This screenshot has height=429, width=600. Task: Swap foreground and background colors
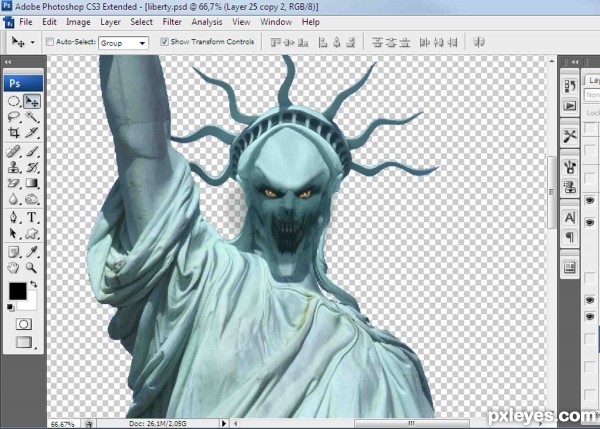(34, 284)
